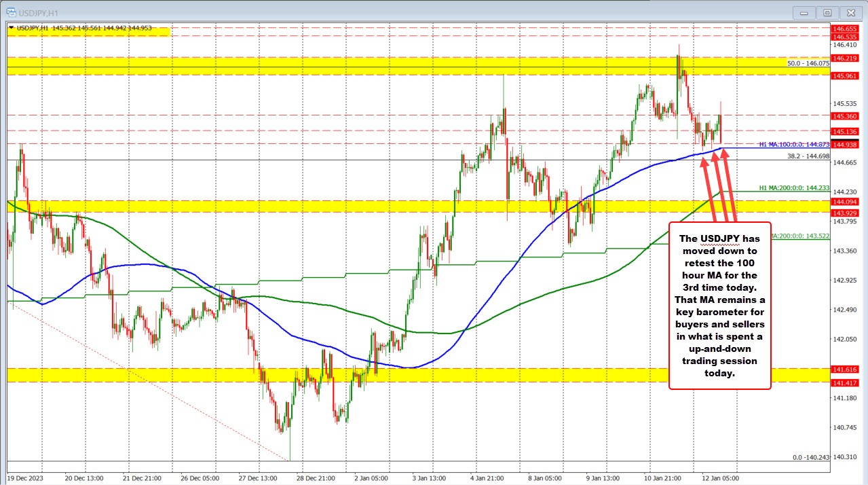Click the 146.655 price alert label

coord(847,29)
